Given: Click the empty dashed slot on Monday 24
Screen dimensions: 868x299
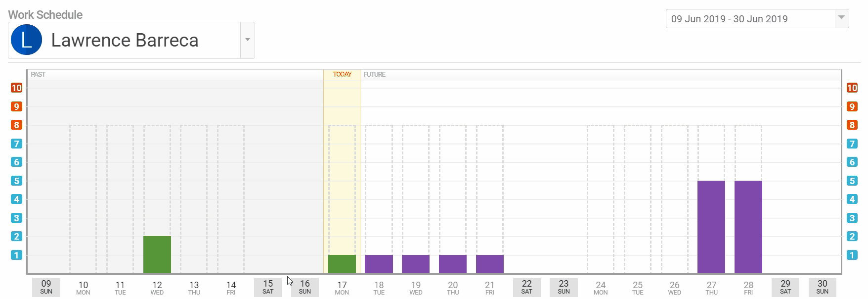Looking at the screenshot, I should tap(601, 198).
